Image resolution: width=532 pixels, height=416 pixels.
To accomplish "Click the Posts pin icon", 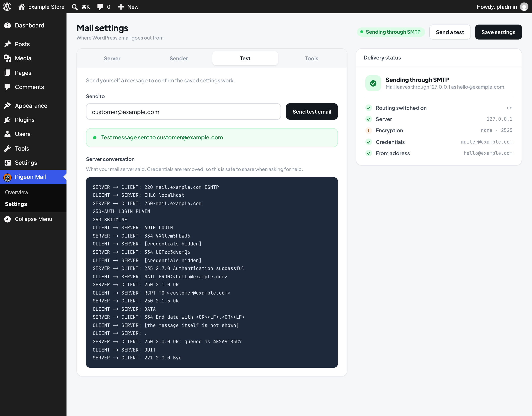I will pyautogui.click(x=7, y=44).
